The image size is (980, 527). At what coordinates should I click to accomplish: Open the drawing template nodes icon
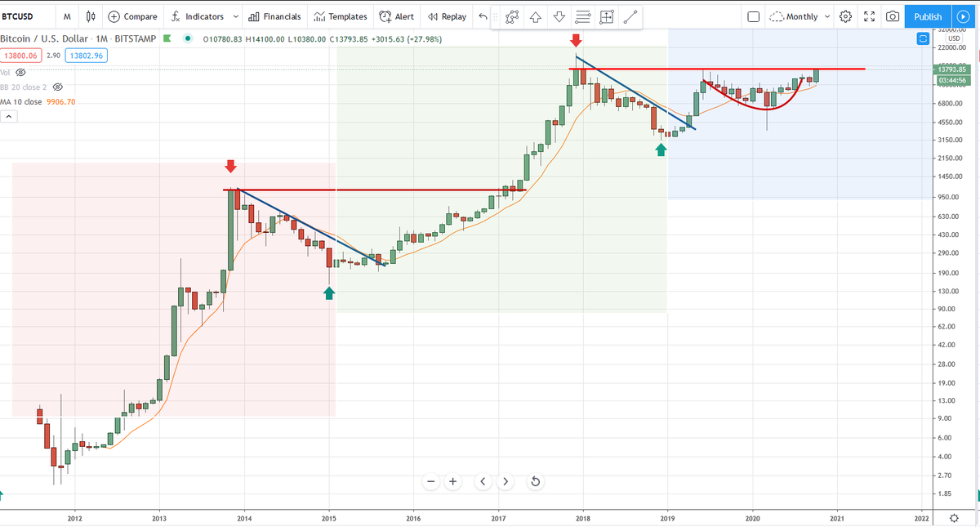click(512, 16)
